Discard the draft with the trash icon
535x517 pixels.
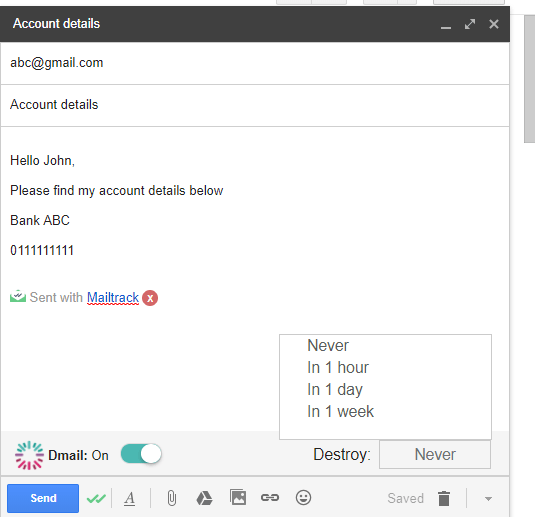coord(444,498)
